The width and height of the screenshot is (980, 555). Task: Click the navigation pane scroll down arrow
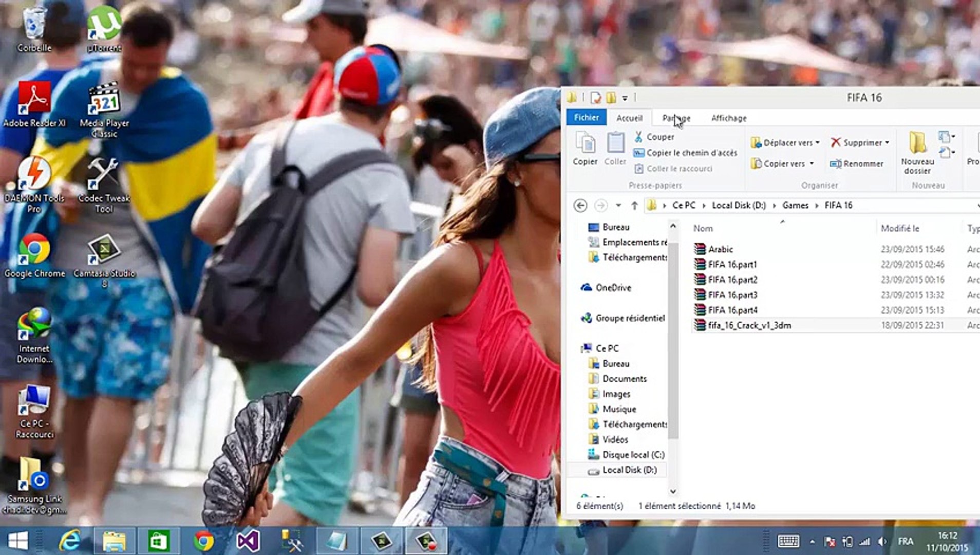click(x=673, y=491)
